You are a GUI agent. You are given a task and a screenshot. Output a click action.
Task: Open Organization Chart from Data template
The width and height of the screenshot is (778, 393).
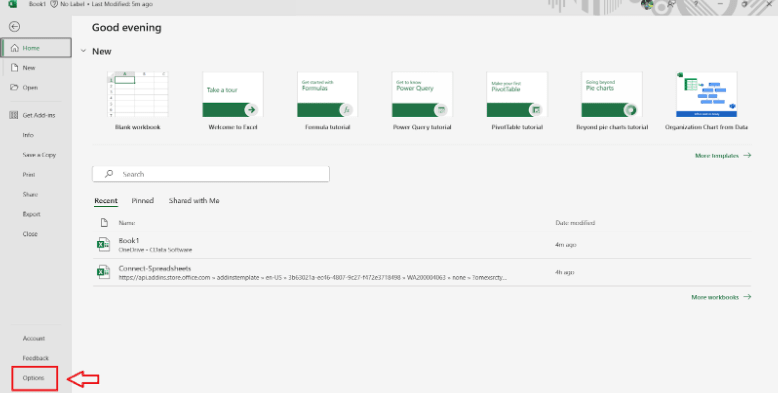point(707,101)
